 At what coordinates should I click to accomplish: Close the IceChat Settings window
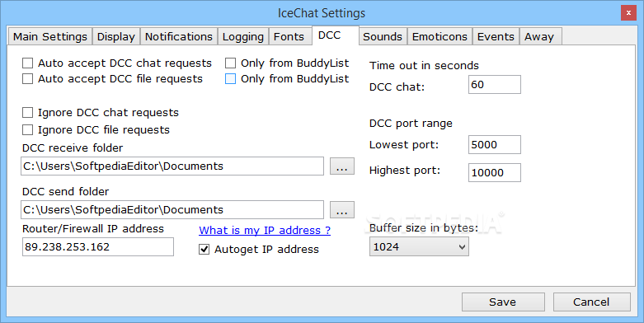tap(628, 13)
